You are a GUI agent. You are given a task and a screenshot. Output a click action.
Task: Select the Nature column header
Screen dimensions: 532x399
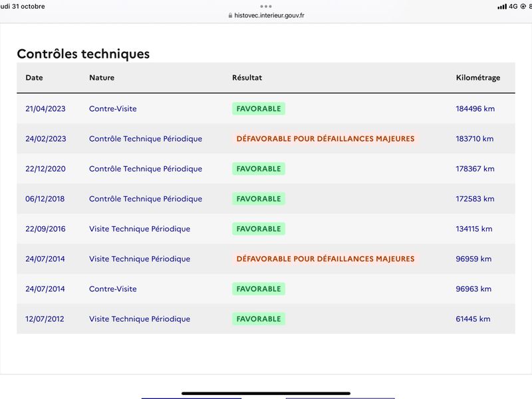point(102,77)
